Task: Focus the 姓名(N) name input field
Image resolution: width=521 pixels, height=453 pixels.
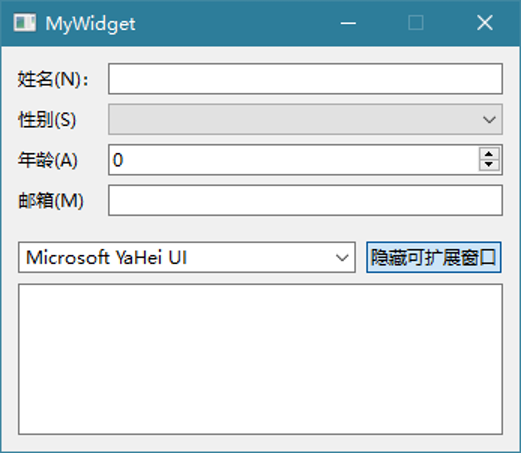Action: 305,79
